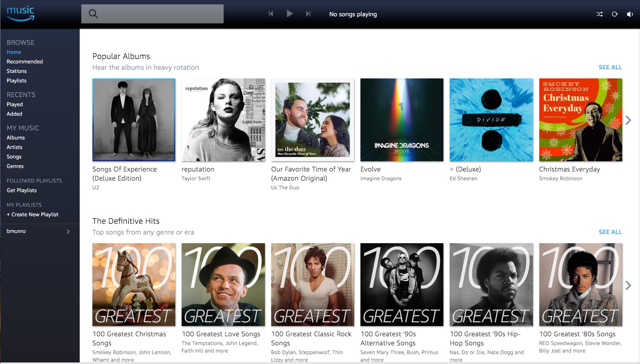
Task: Toggle repeat mode
Action: click(x=615, y=14)
